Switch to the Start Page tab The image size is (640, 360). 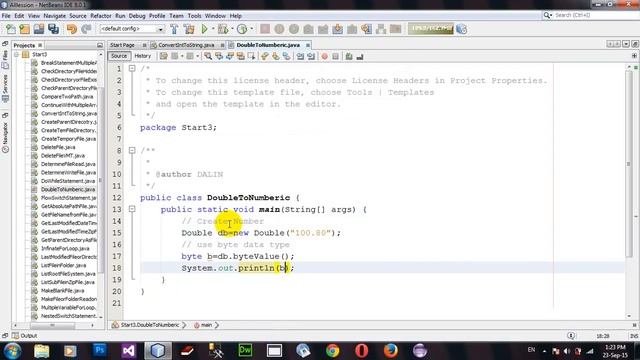tap(122, 45)
